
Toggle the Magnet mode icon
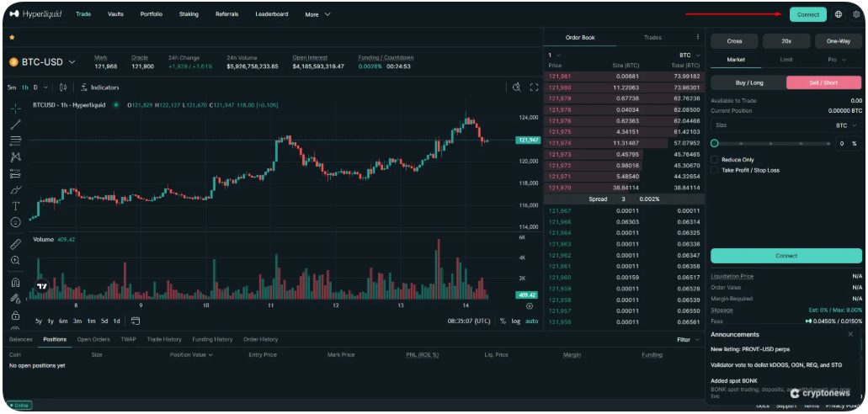coord(15,282)
